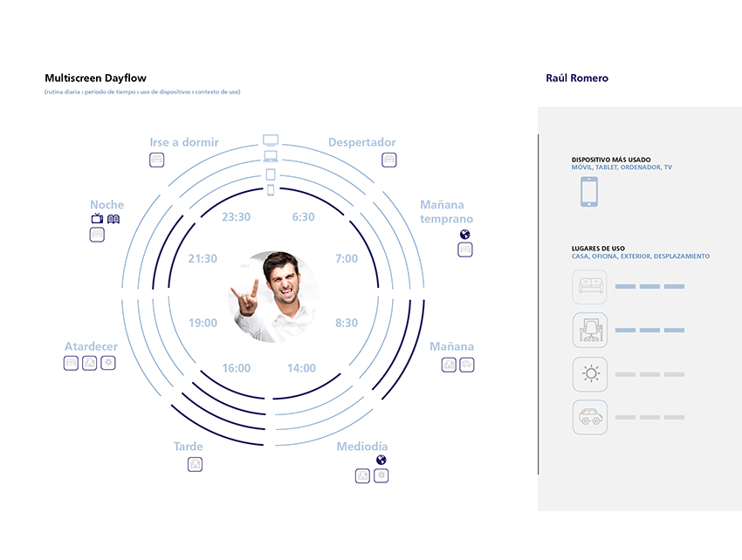Click the Multiscreen Dayflow title
Screen dimensions: 742x560
95,79
